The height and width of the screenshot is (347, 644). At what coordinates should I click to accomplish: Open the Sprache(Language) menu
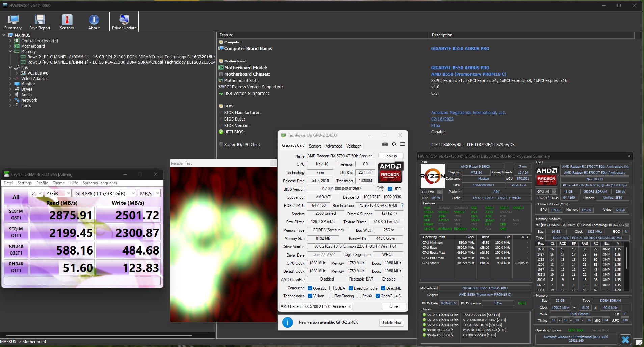point(100,183)
